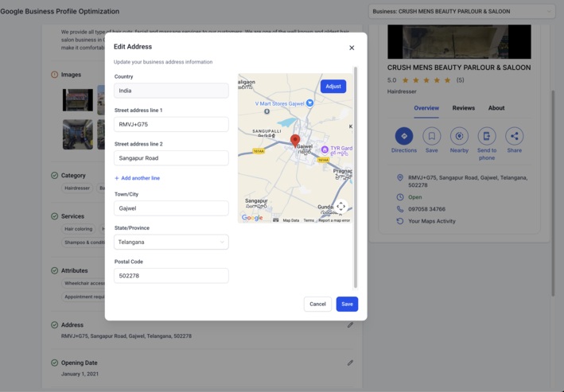Open the State/Province dropdown Telangana
Viewport: 564px width, 392px height.
point(171,242)
